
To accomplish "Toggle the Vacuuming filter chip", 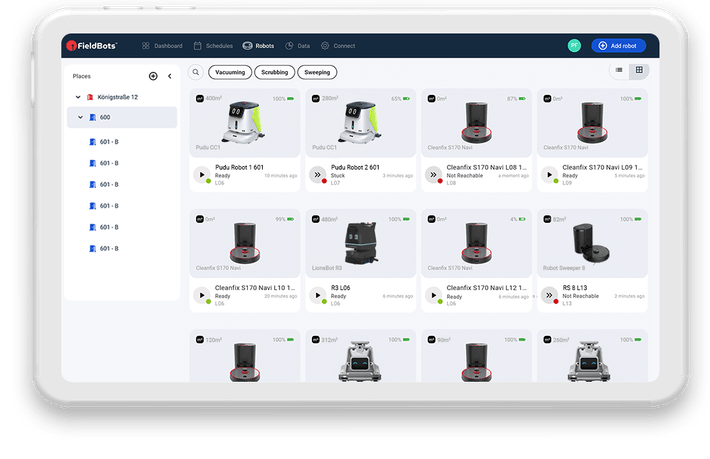I will point(230,73).
